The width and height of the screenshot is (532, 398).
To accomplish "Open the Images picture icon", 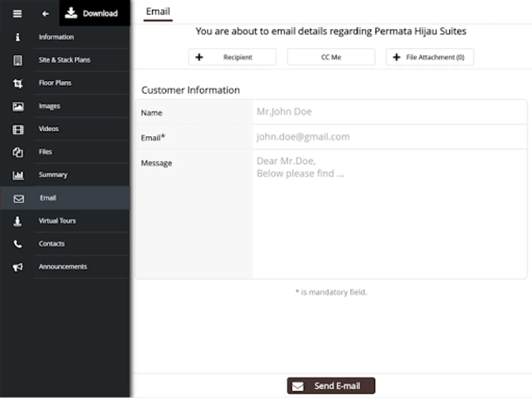I will tap(18, 106).
